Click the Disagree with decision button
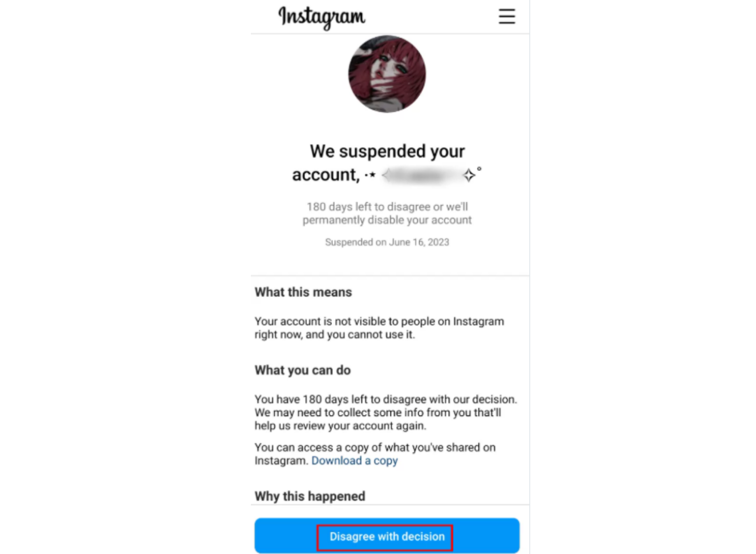This screenshot has height=554, width=756. pos(387,536)
